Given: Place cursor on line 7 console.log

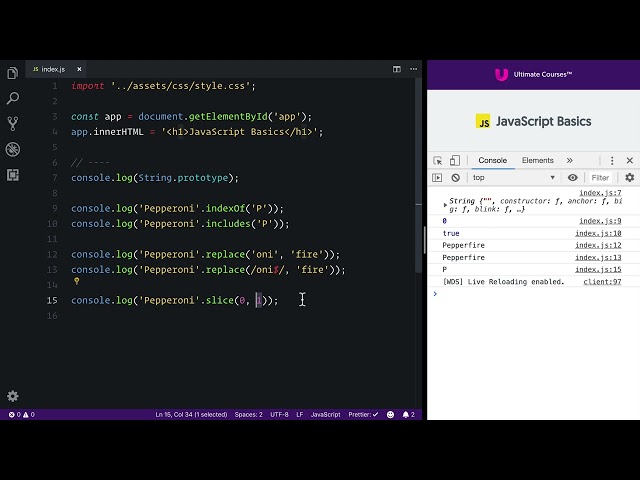Looking at the screenshot, I should [155, 178].
